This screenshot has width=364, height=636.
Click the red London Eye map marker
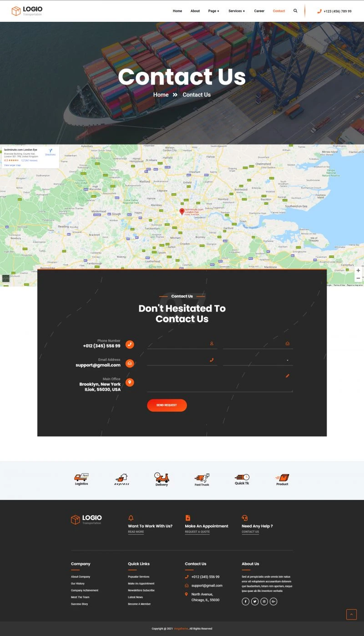(x=182, y=212)
